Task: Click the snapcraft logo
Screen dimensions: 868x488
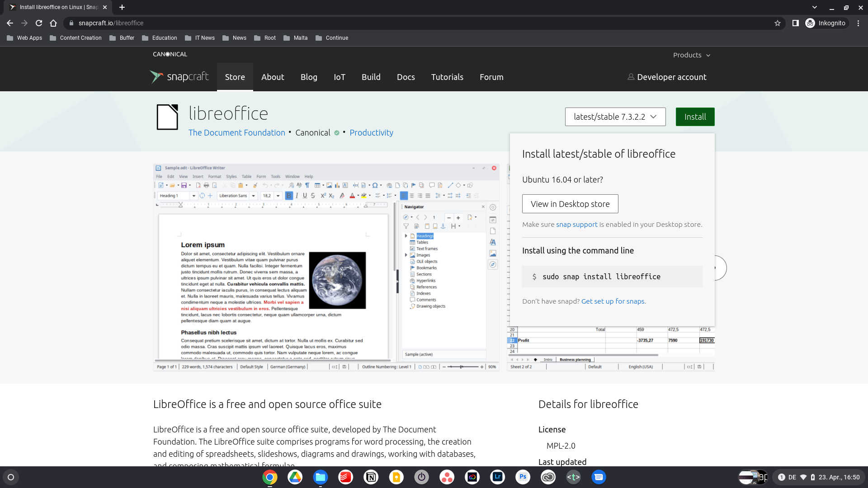Action: click(x=179, y=77)
